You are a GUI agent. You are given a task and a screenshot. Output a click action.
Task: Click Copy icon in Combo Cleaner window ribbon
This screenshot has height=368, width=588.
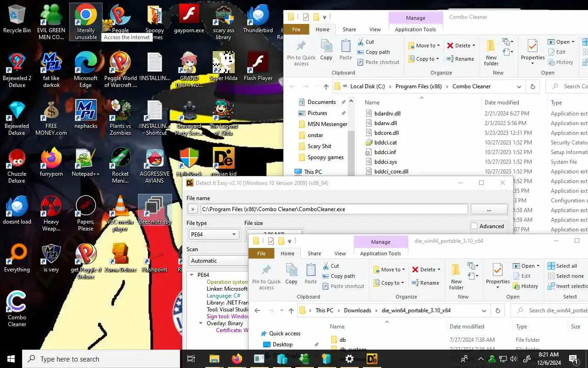[x=326, y=50]
